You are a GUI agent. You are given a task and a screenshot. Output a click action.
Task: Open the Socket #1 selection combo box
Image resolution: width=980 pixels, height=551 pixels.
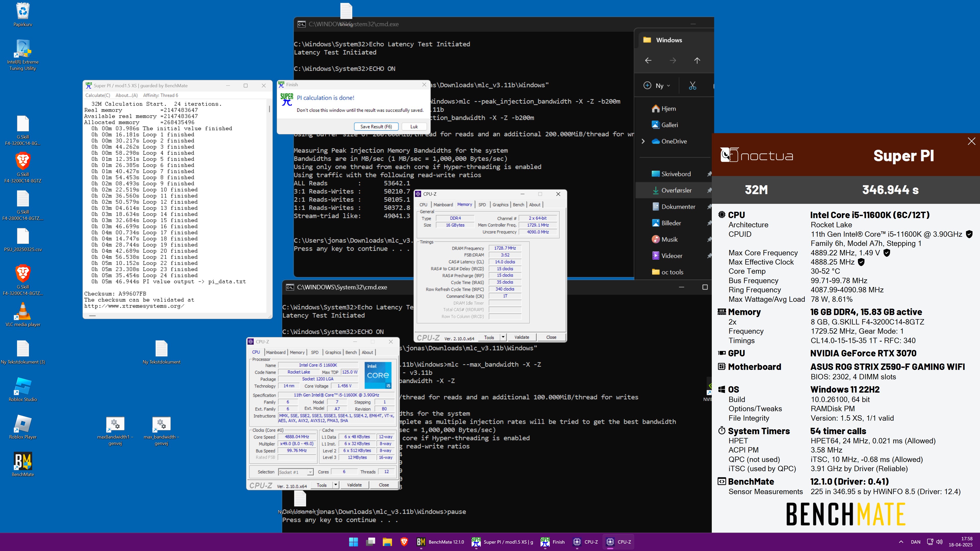pos(296,472)
